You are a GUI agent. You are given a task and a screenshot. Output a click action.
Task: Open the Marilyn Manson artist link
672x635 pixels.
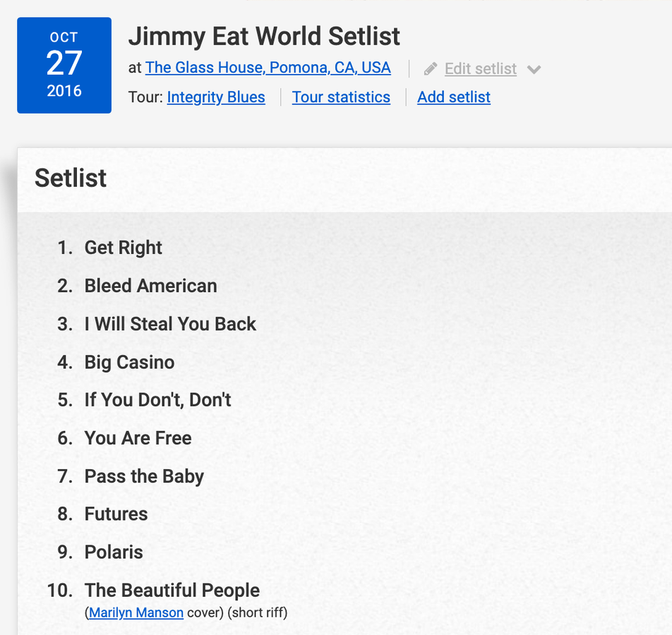(136, 612)
